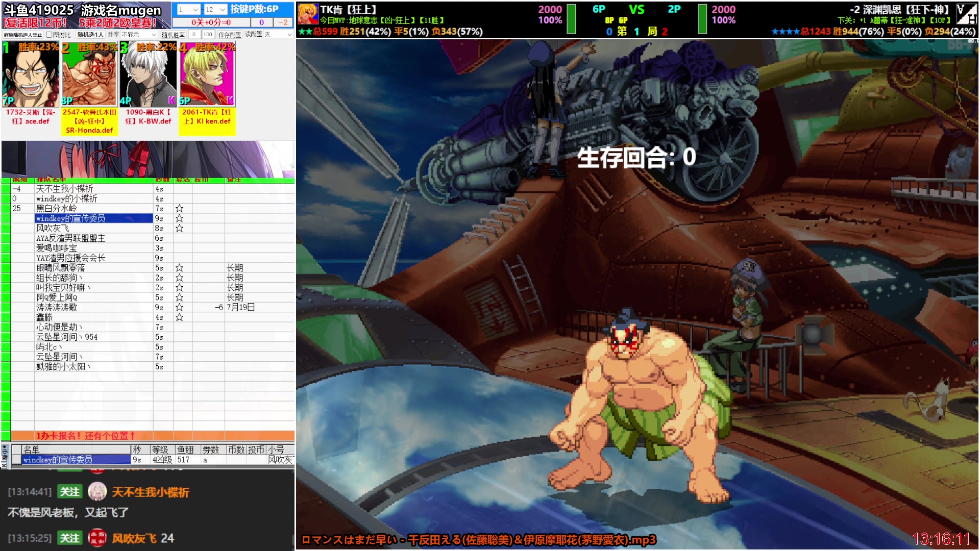The image size is (980, 551).
Task: Click the random win-rate maximum field 100
Action: point(208,35)
